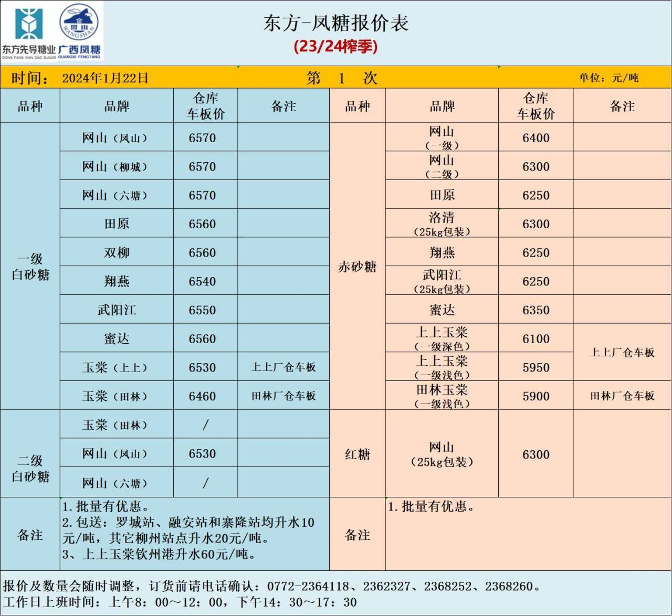Click the 广西凤糖 Wangshan logo
This screenshot has height=616, width=672.
79,30
